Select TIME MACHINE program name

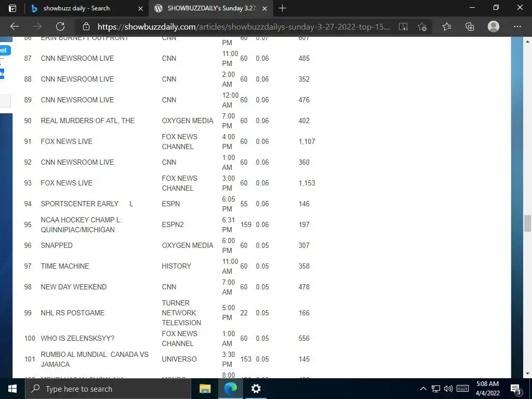click(65, 266)
